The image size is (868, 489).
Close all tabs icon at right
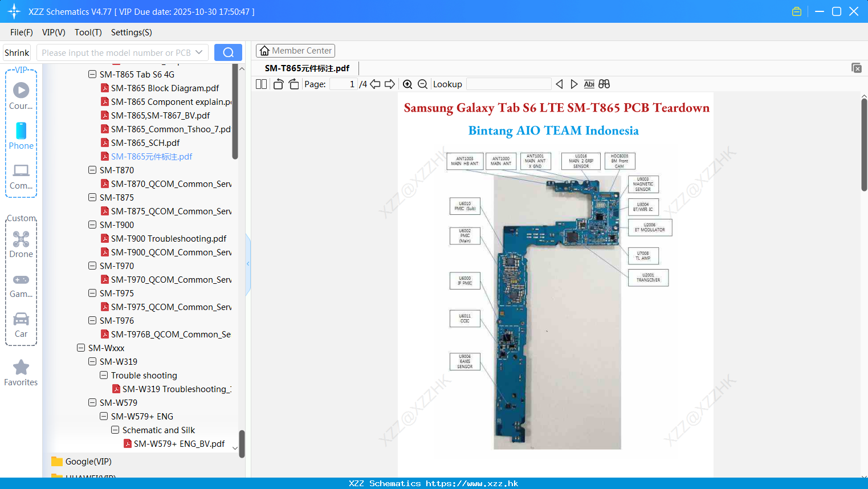(x=857, y=68)
